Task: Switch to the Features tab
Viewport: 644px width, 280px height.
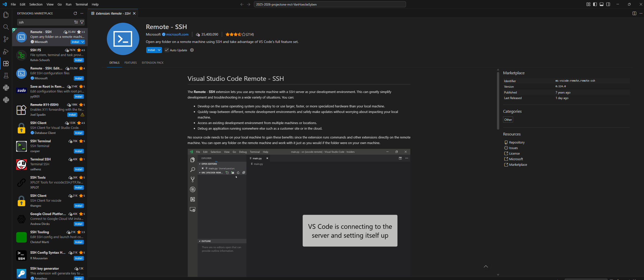Action: pos(130,63)
